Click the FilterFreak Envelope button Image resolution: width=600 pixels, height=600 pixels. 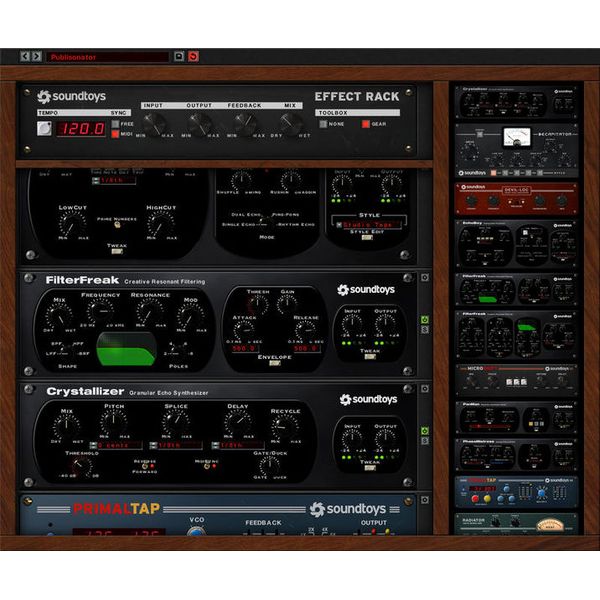click(275, 363)
